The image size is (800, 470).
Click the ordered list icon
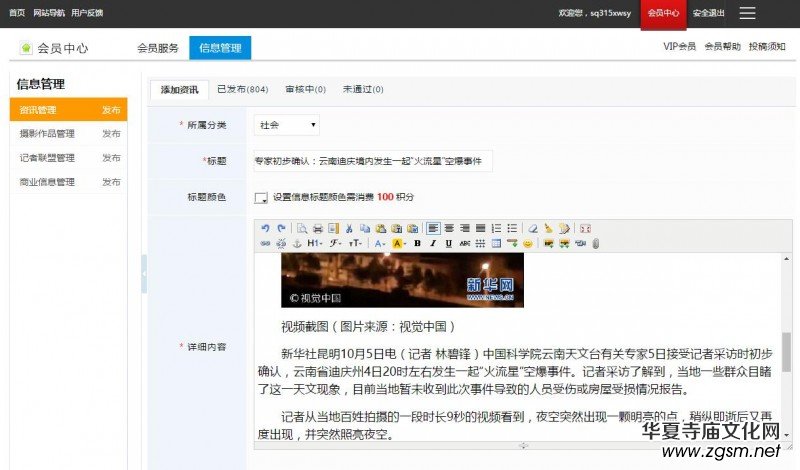pos(497,228)
